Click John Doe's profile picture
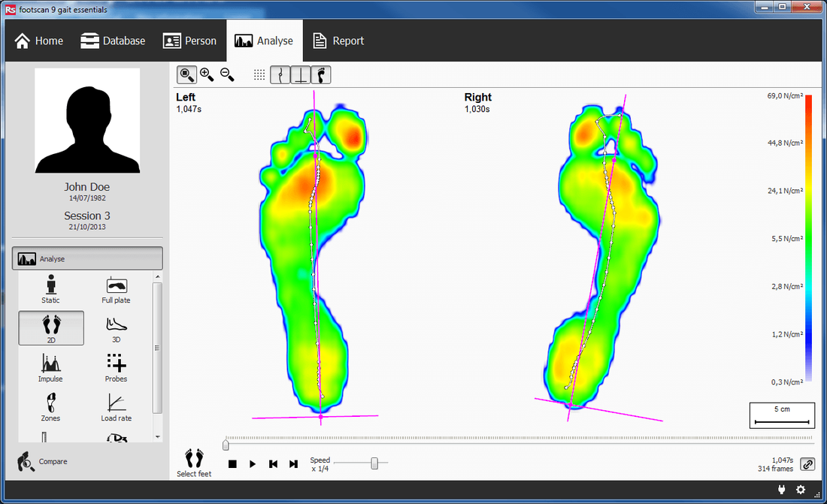The width and height of the screenshot is (827, 504). [87, 121]
